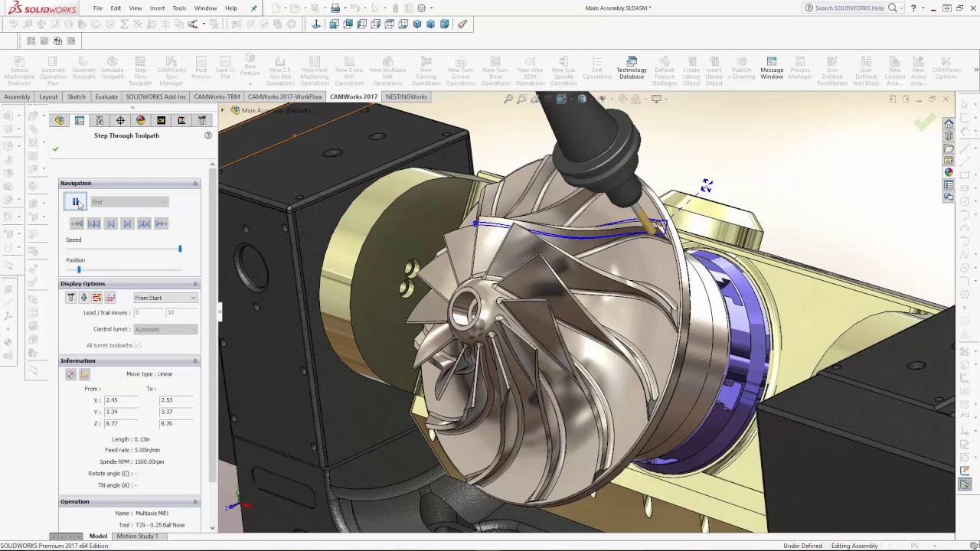Open the CAMWorks operation tree tab icon
The image size is (980, 551).
click(x=181, y=120)
